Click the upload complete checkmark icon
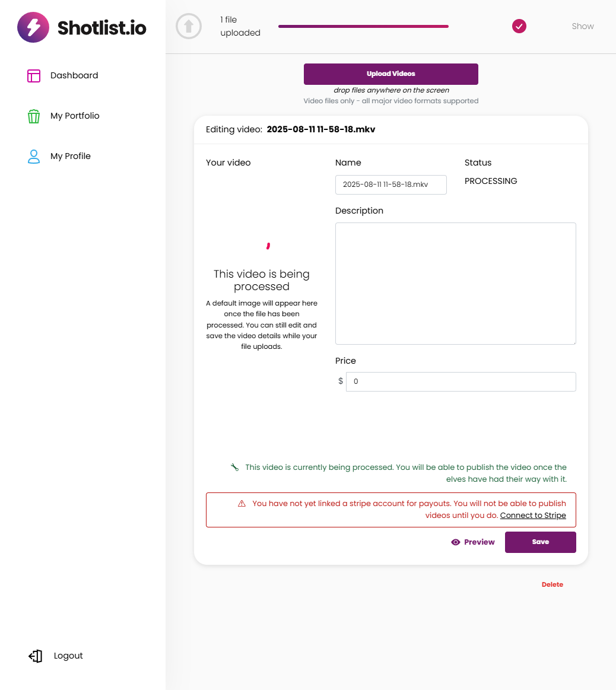This screenshot has width=616, height=690. [519, 26]
